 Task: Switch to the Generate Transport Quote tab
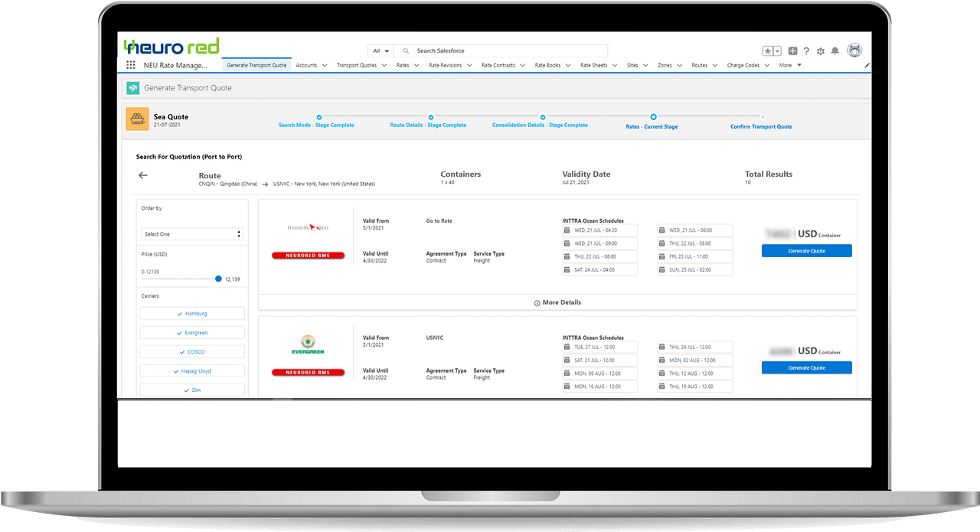pyautogui.click(x=256, y=66)
